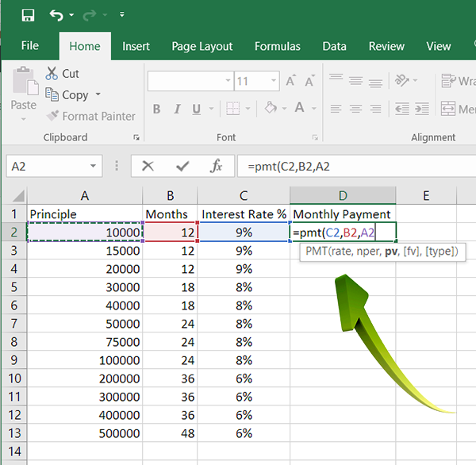The width and height of the screenshot is (476, 465).
Task: Expand the Paste options arrow
Action: (x=23, y=119)
